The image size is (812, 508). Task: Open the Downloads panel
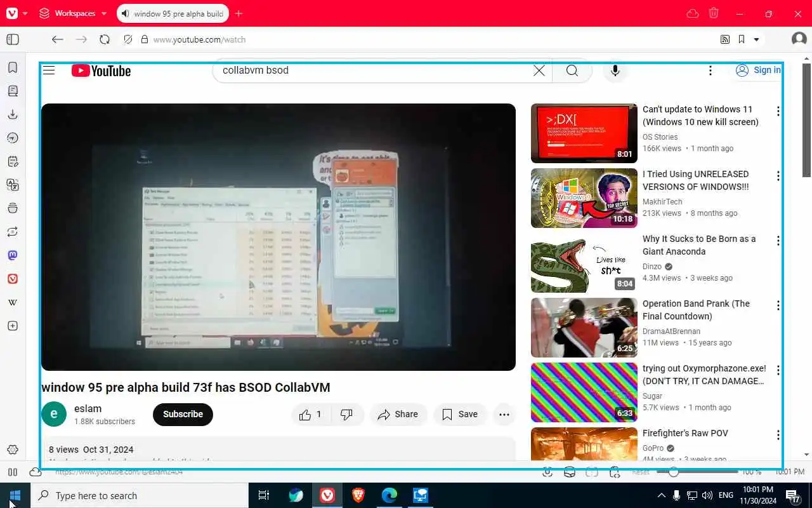point(13,114)
